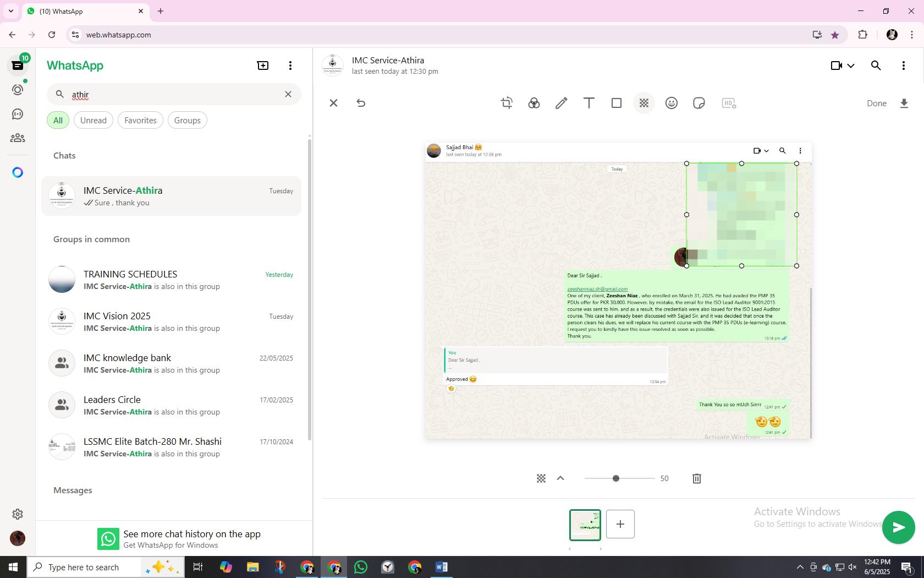Open WhatsApp settings gear
Image resolution: width=924 pixels, height=578 pixels.
[x=18, y=514]
